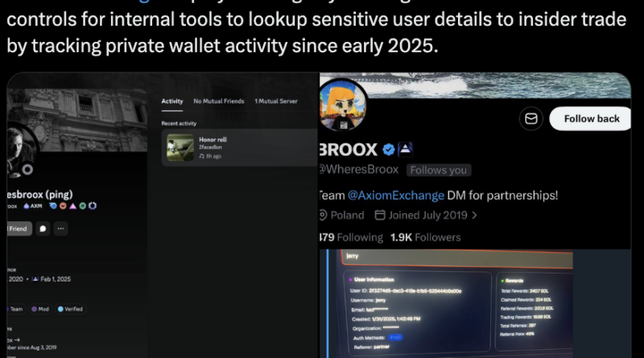This screenshot has width=644, height=358.
Task: Click the Follow back button
Action: tap(591, 118)
